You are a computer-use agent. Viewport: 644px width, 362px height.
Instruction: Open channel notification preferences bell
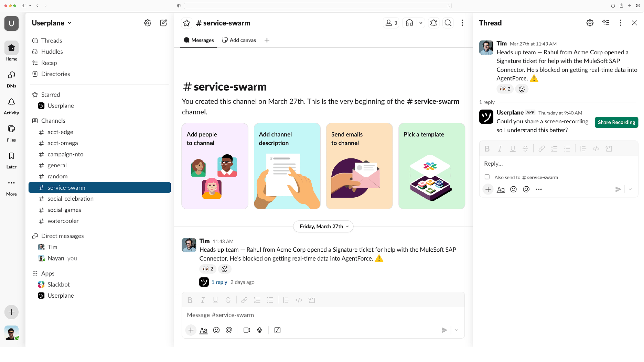(434, 23)
